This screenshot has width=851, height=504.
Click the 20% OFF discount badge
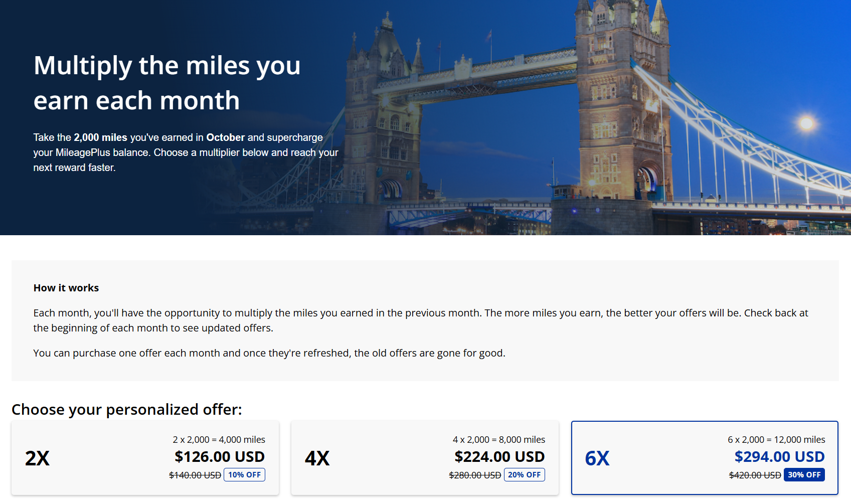[x=524, y=474]
